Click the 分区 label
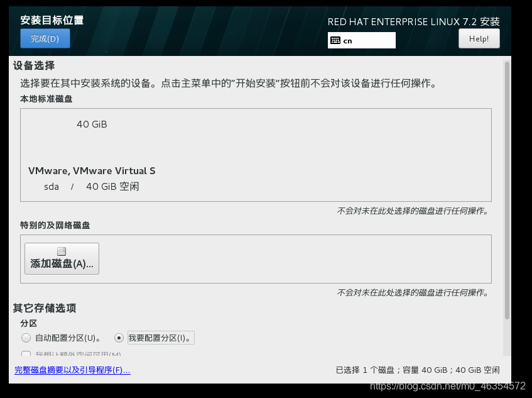532x398 pixels. (28, 323)
